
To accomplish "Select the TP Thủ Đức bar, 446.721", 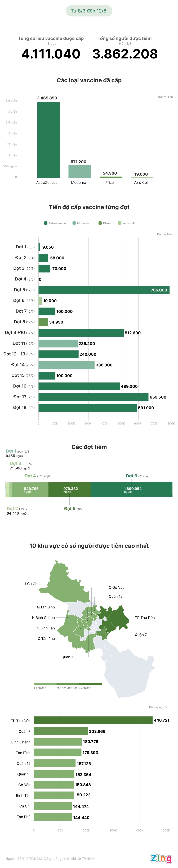I will 93,720.
